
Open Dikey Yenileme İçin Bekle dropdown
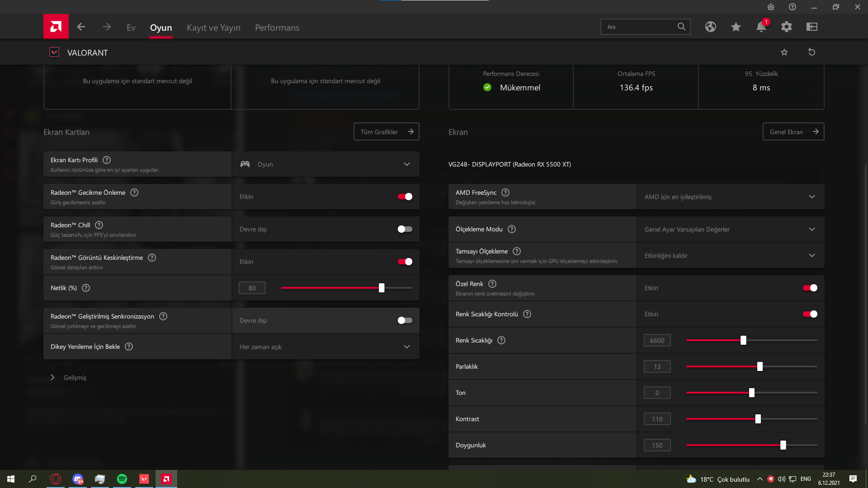pyautogui.click(x=325, y=347)
